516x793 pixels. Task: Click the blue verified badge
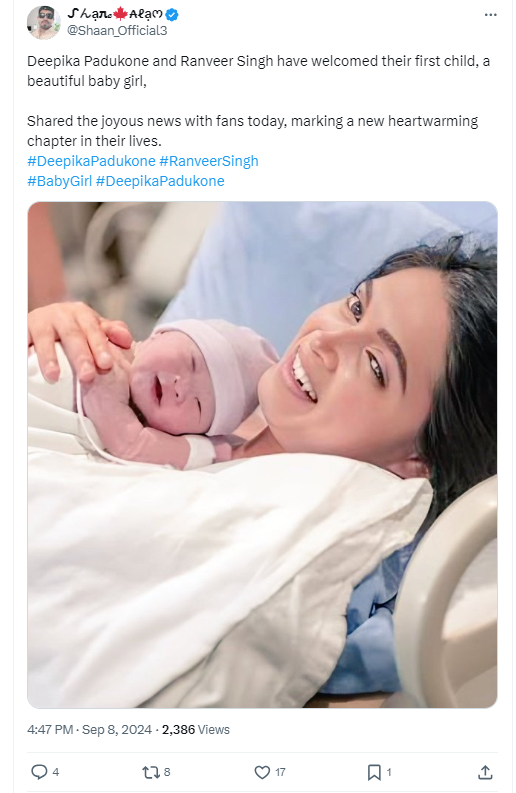pos(172,15)
